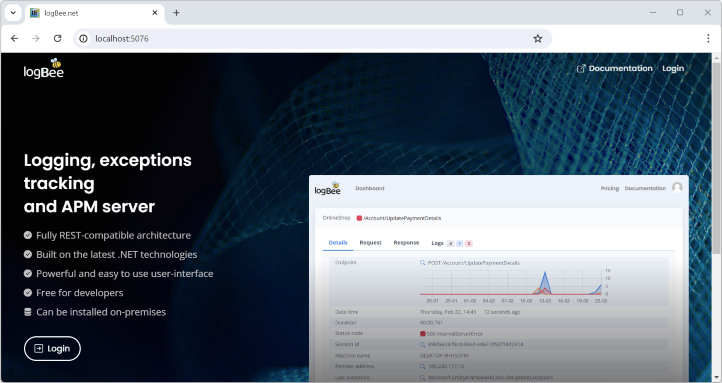Click the dashboard preview screenshot image
The width and height of the screenshot is (722, 383).
point(499,279)
